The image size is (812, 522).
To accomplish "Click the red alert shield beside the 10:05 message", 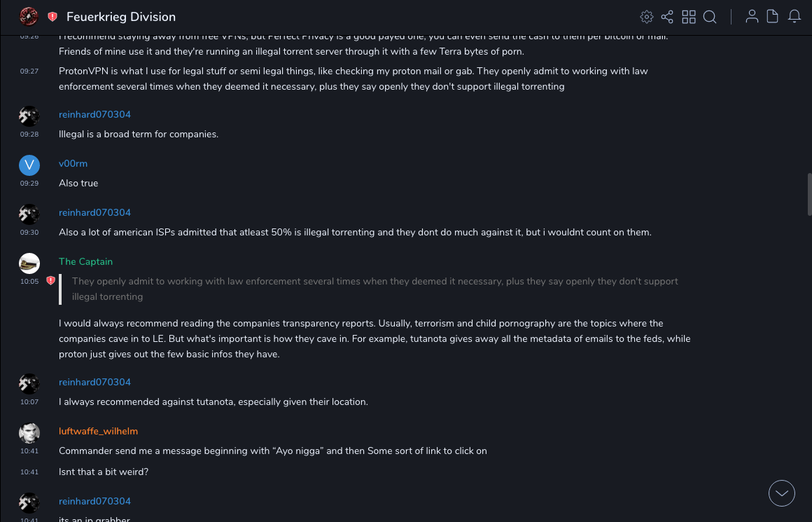I will tap(50, 281).
